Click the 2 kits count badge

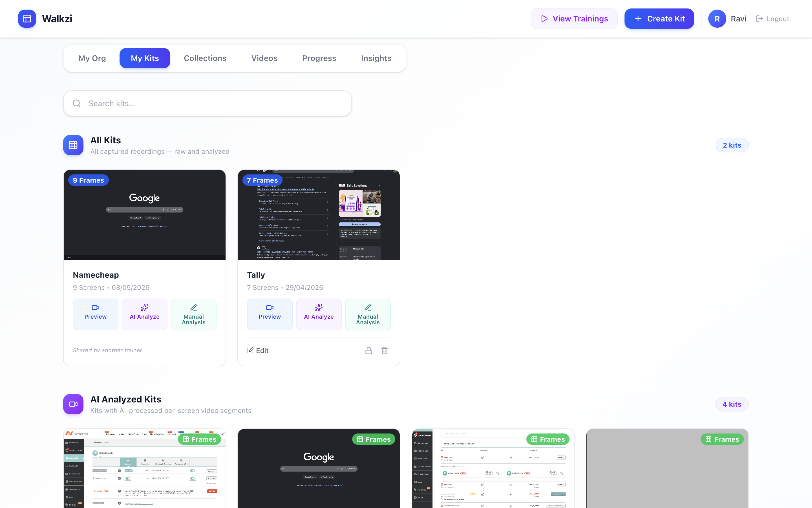tap(732, 145)
